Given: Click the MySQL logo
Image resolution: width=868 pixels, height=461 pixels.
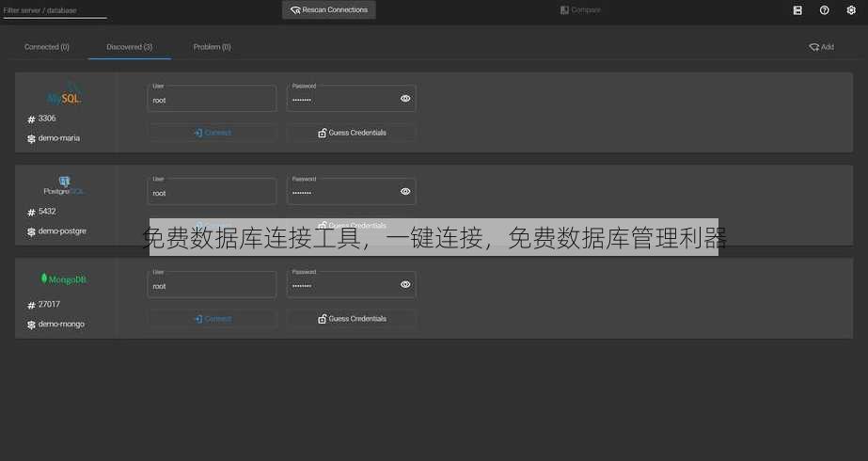Looking at the screenshot, I should [64, 94].
